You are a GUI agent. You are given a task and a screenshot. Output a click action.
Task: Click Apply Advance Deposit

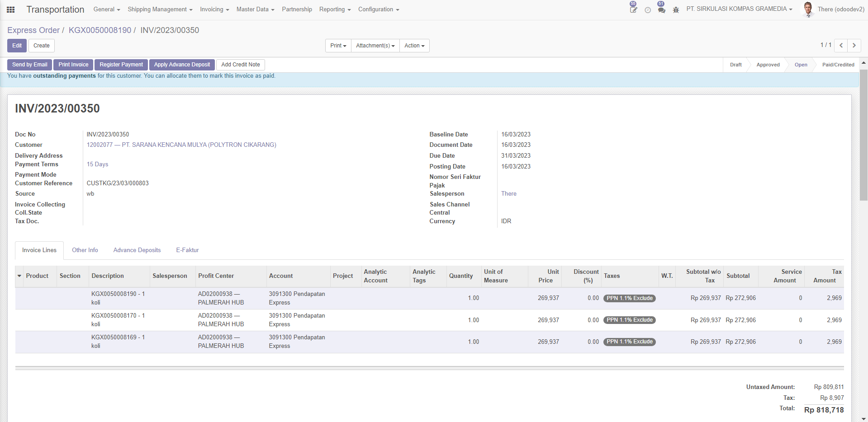click(x=182, y=65)
